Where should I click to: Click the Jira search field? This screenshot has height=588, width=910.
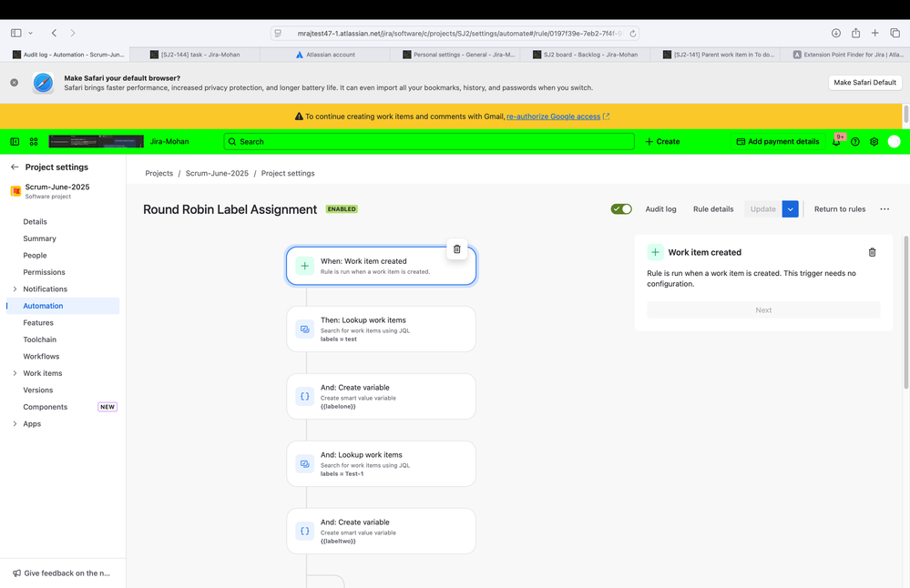pos(429,141)
